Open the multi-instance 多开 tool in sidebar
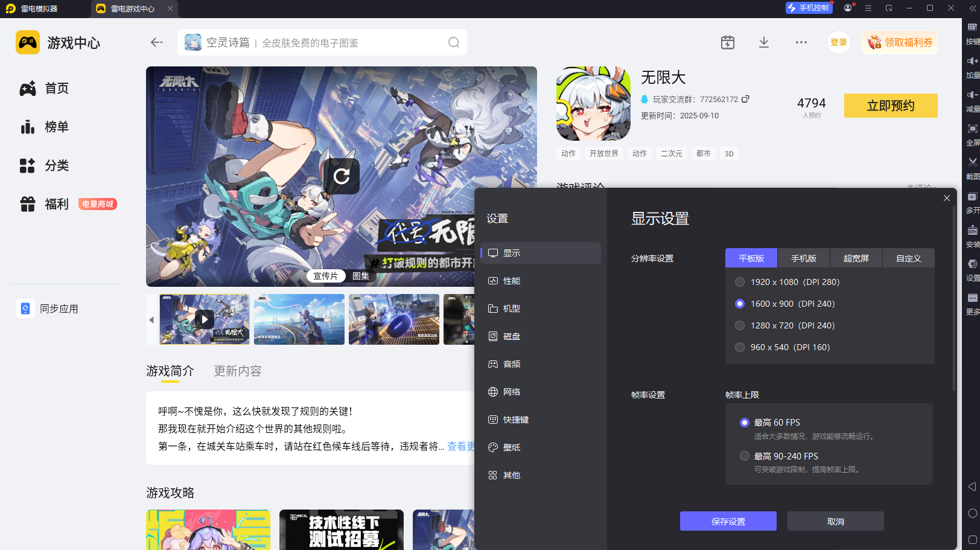The width and height of the screenshot is (980, 550). tap(972, 196)
